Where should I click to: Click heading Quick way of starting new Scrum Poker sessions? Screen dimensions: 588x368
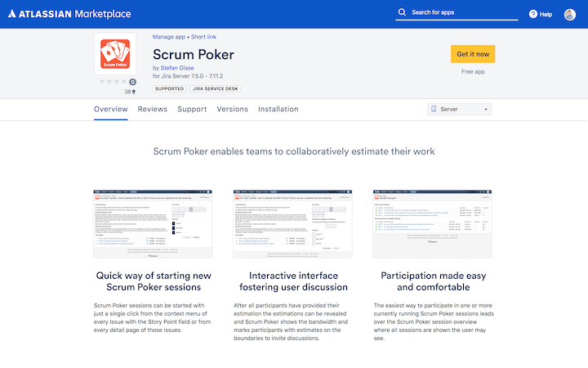click(x=154, y=281)
